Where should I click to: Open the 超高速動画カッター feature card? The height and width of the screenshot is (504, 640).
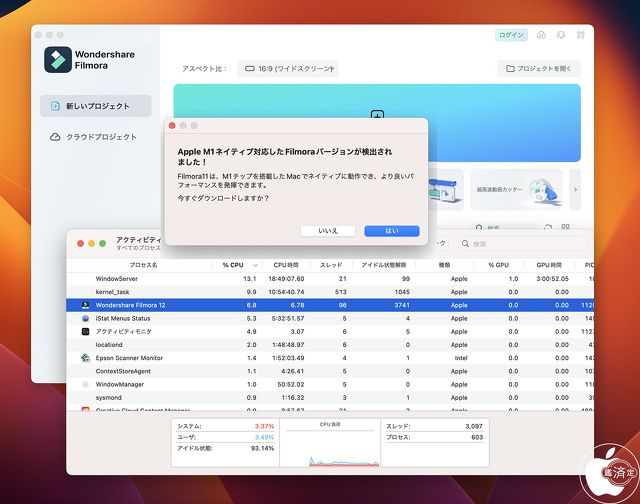[516, 190]
